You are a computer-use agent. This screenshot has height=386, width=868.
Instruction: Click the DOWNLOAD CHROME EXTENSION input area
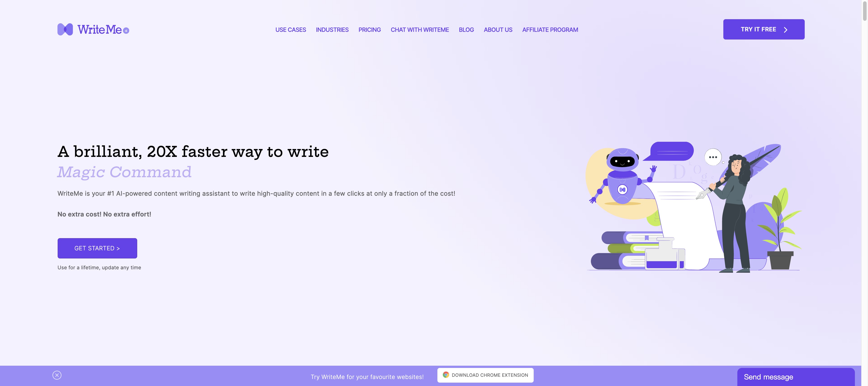click(x=486, y=375)
